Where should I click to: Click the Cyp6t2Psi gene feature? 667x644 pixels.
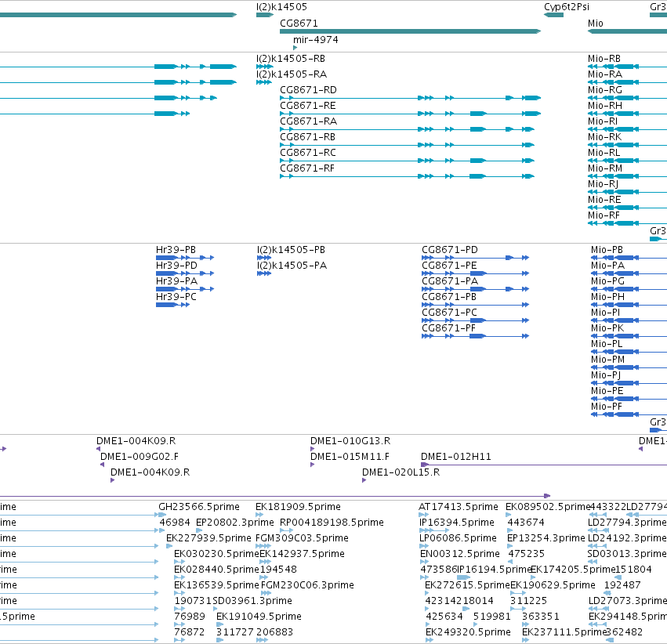(553, 15)
